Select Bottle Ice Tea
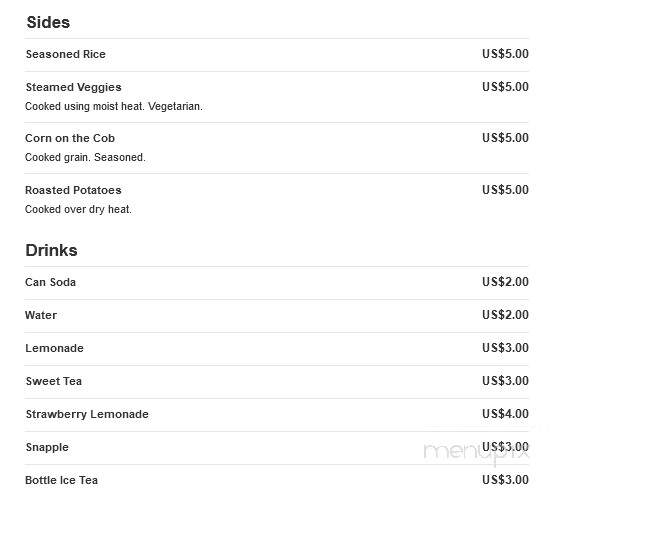 (62, 480)
